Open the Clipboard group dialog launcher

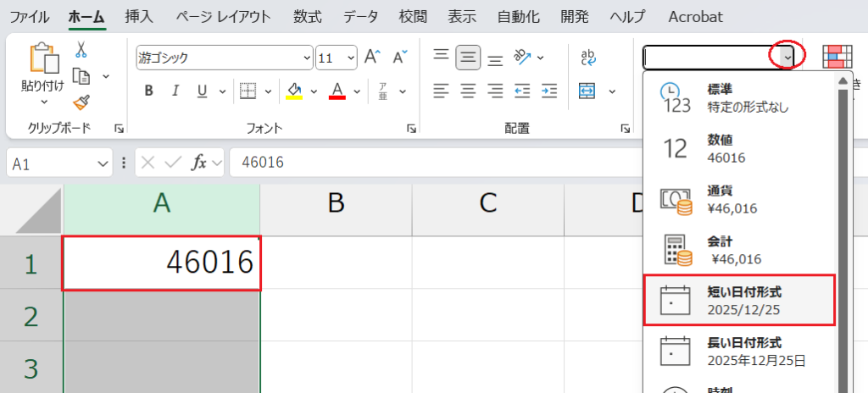click(119, 129)
